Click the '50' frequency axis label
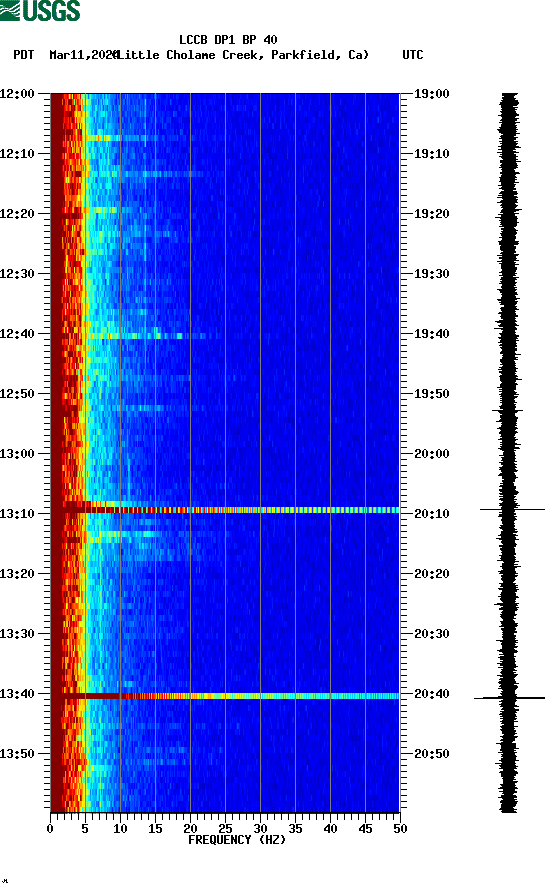552x892 pixels. click(400, 829)
